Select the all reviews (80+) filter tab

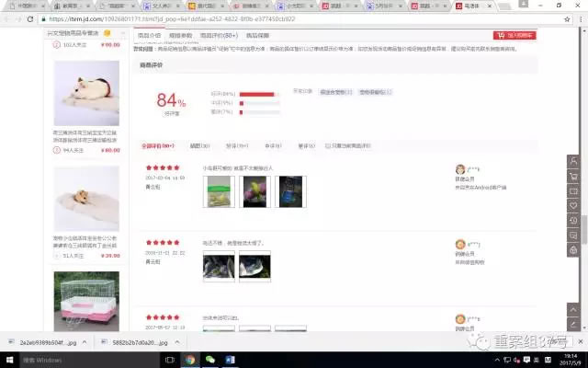pos(157,145)
